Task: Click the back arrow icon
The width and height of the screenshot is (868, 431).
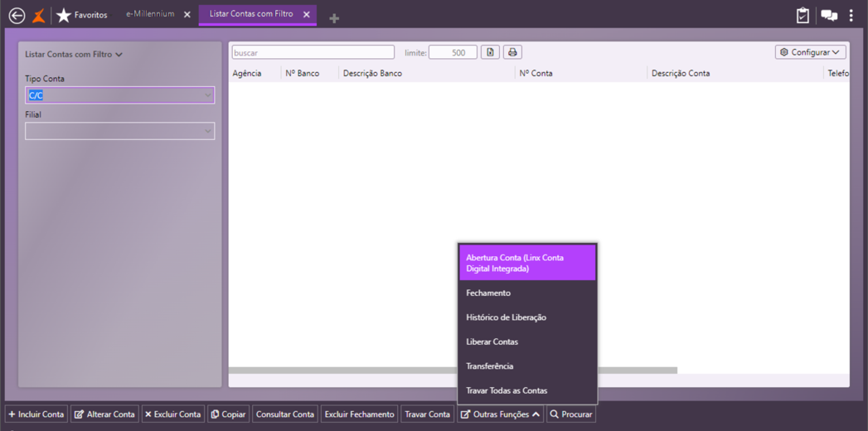Action: tap(17, 15)
